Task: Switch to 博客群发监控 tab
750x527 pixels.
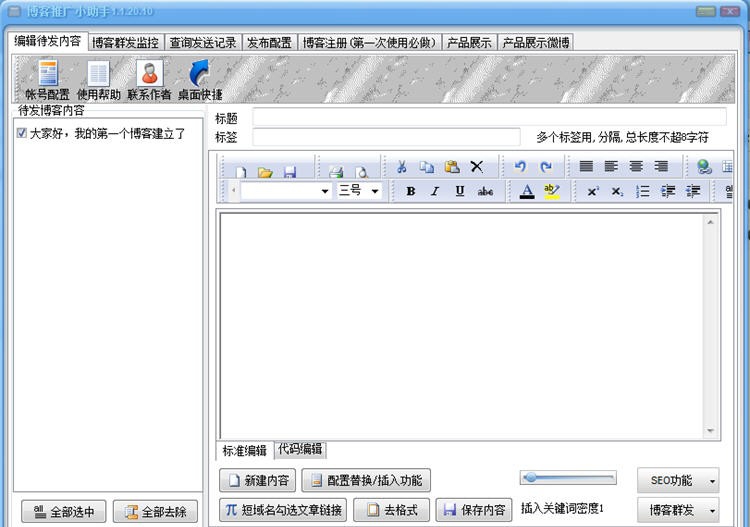Action: [x=125, y=43]
